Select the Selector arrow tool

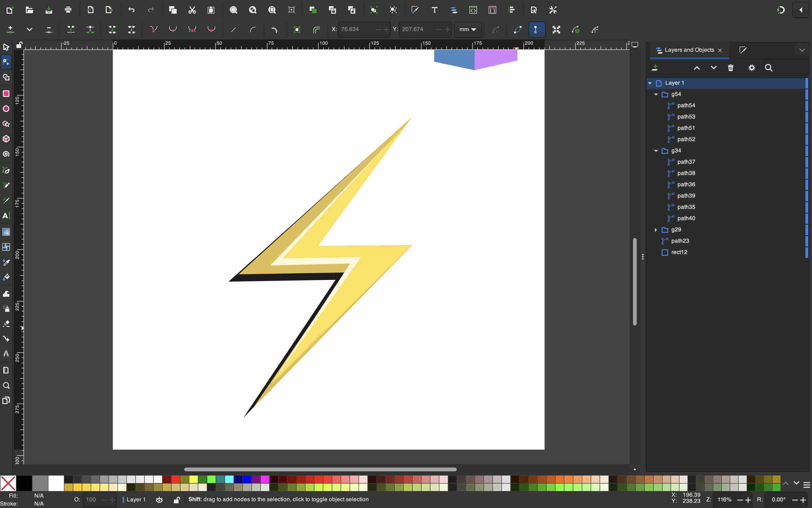(x=6, y=47)
